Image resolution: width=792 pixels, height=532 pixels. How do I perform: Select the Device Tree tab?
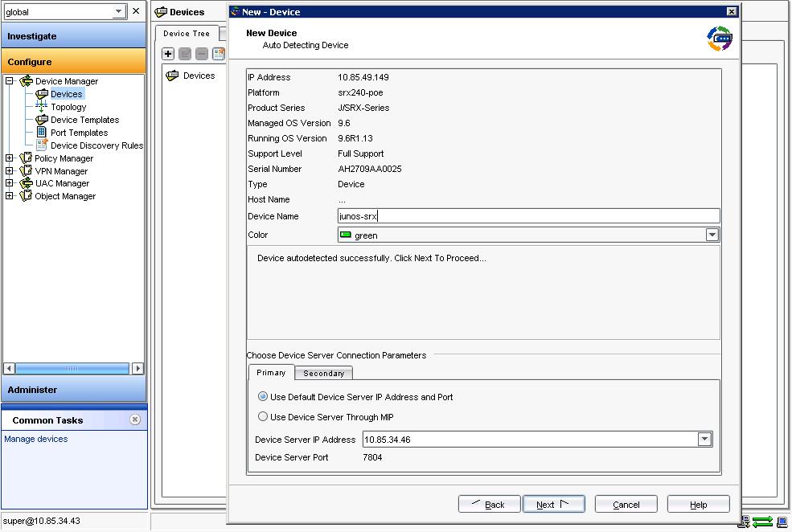tap(187, 34)
